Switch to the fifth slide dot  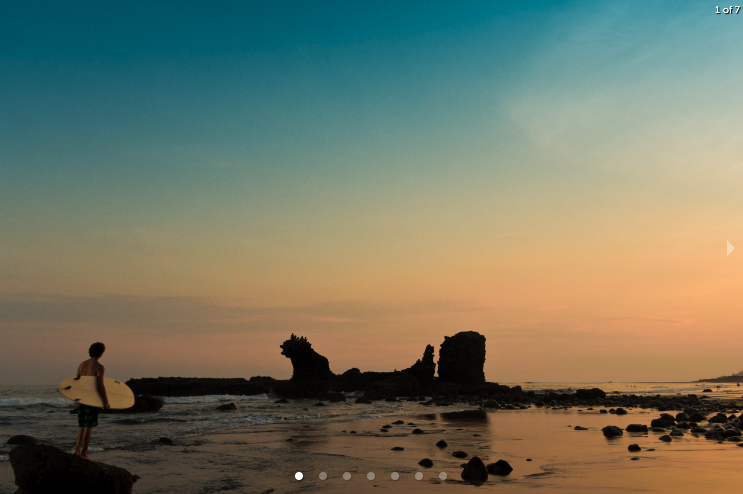click(395, 476)
